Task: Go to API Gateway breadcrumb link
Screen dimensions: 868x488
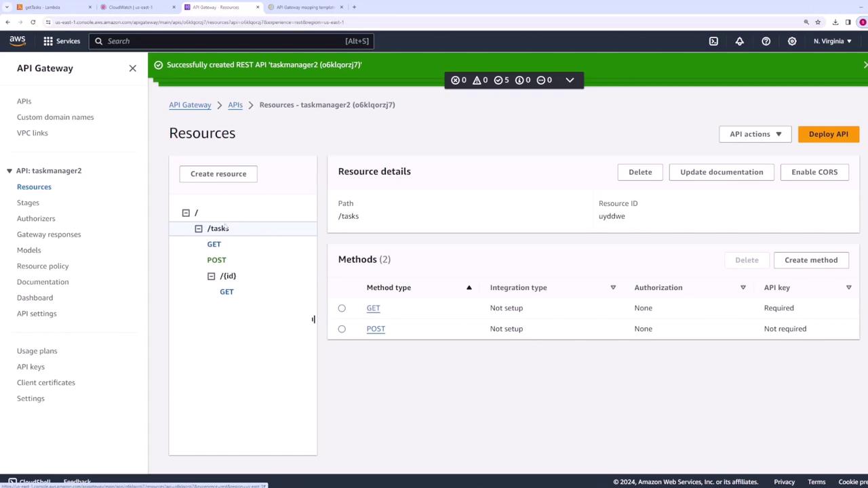Action: [x=190, y=105]
